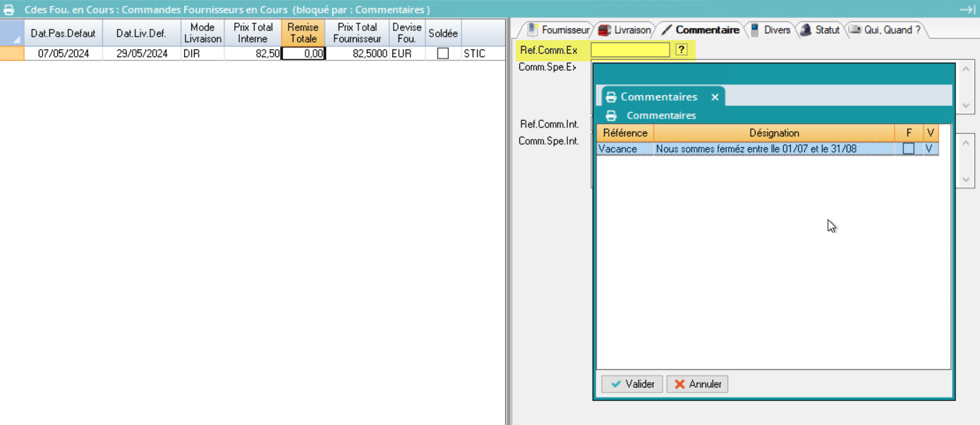Toggle the Soldée checkbox in order row
Screen dimensions: 980x425
[x=443, y=54]
